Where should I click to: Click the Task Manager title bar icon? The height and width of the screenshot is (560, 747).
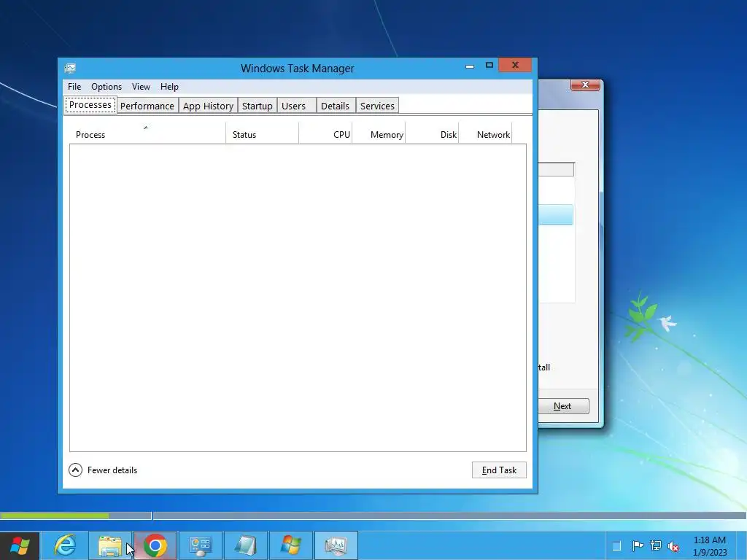click(x=70, y=68)
